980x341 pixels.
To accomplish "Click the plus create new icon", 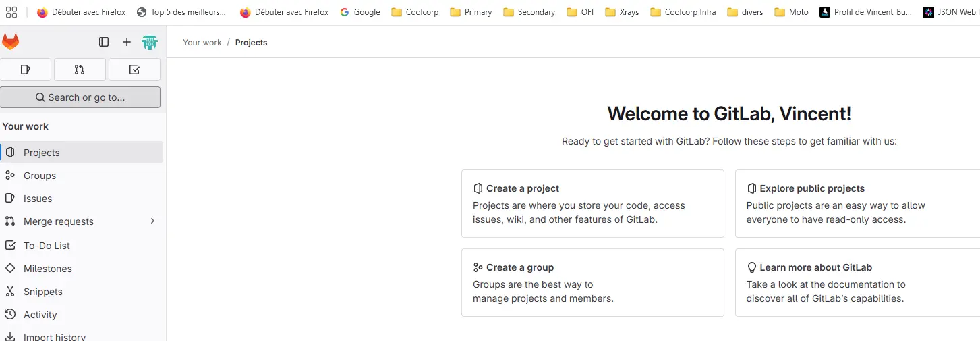I will coord(127,42).
